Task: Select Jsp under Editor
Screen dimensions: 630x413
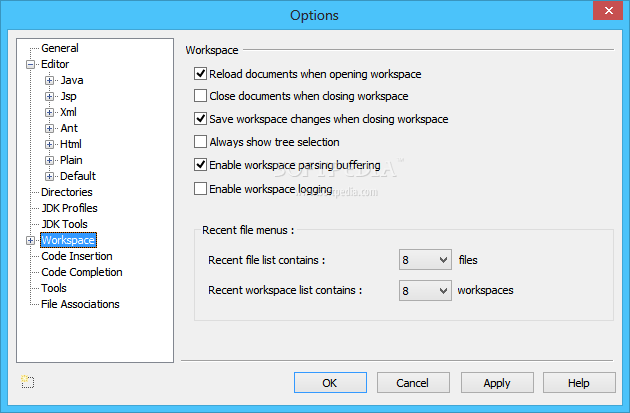Action: point(68,96)
